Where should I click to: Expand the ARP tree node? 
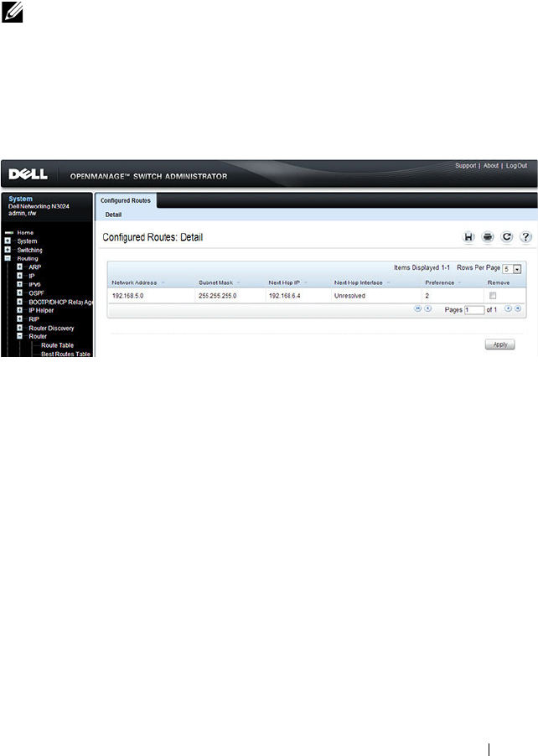tap(20, 267)
